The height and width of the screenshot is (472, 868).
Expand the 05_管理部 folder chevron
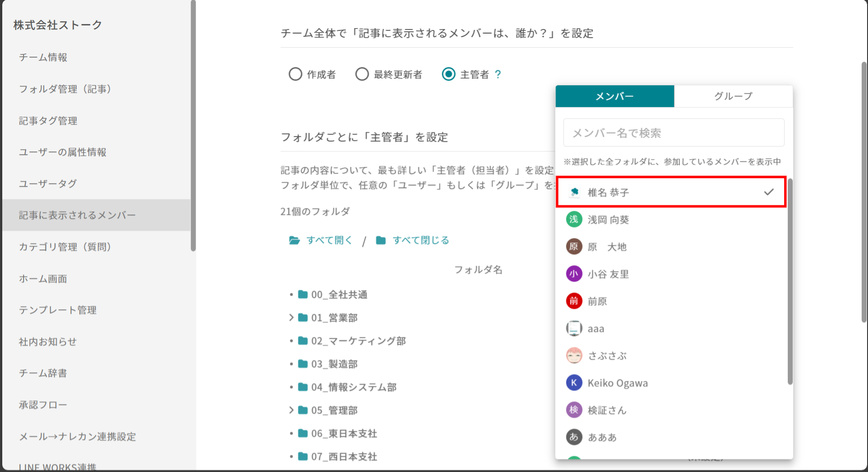pos(291,410)
